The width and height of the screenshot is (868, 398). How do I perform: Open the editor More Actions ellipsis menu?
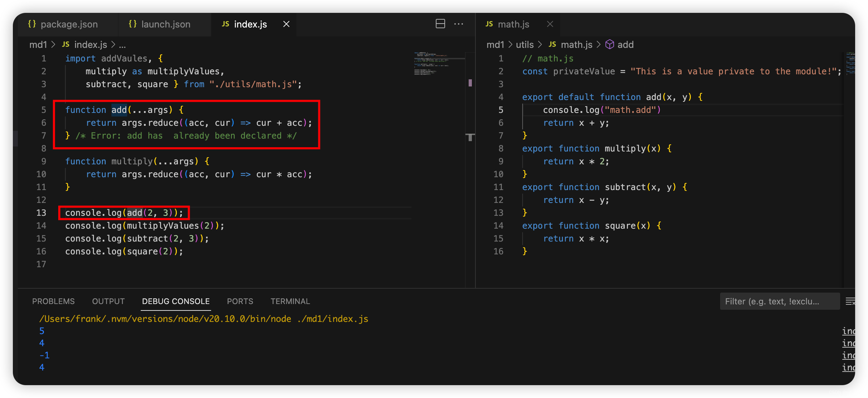tap(459, 24)
